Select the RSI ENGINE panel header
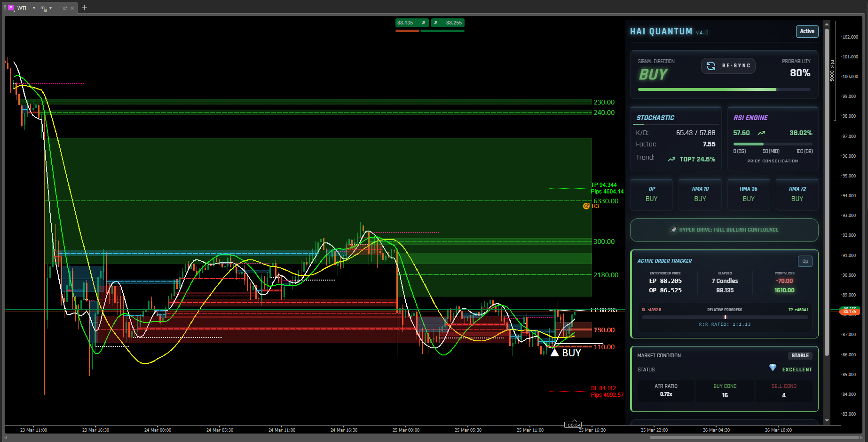Viewport: 868px width, 442px height. pyautogui.click(x=750, y=118)
